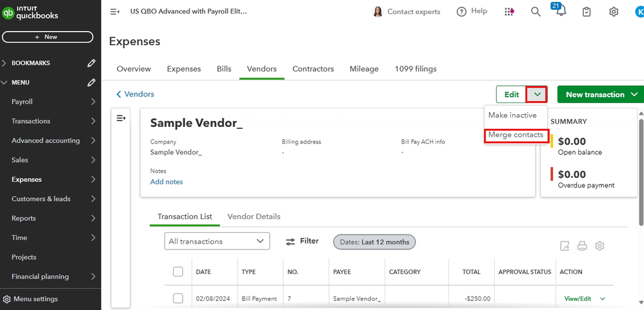Open the apps grid icon
The image size is (644, 310).
(x=510, y=12)
